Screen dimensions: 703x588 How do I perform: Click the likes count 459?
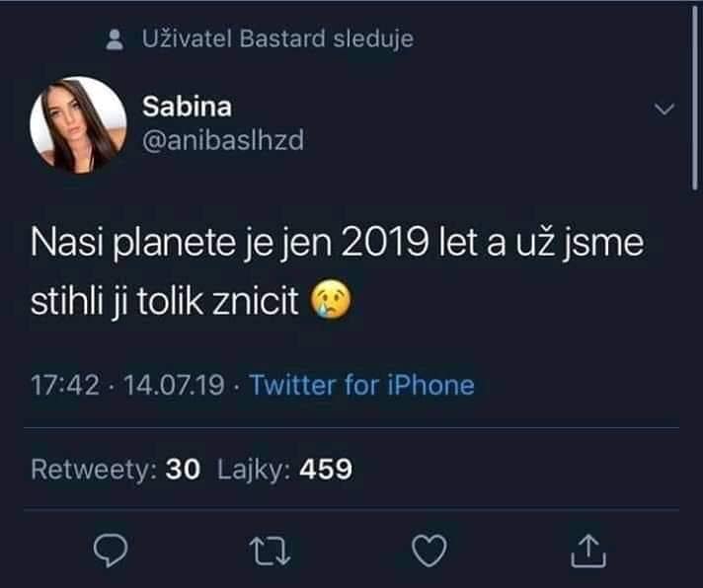coord(326,470)
